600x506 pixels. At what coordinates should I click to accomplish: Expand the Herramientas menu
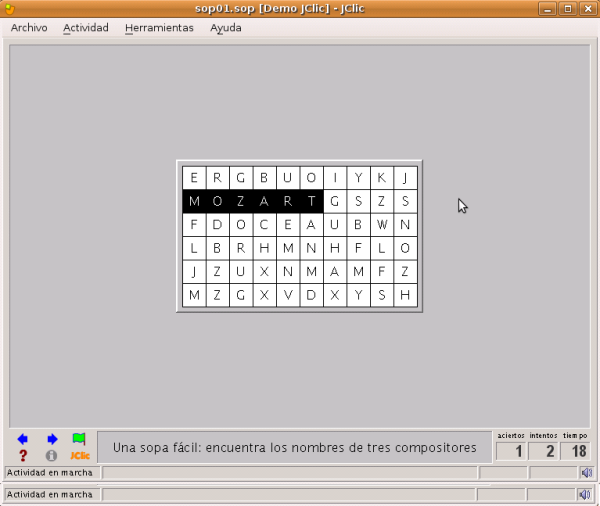tap(159, 28)
